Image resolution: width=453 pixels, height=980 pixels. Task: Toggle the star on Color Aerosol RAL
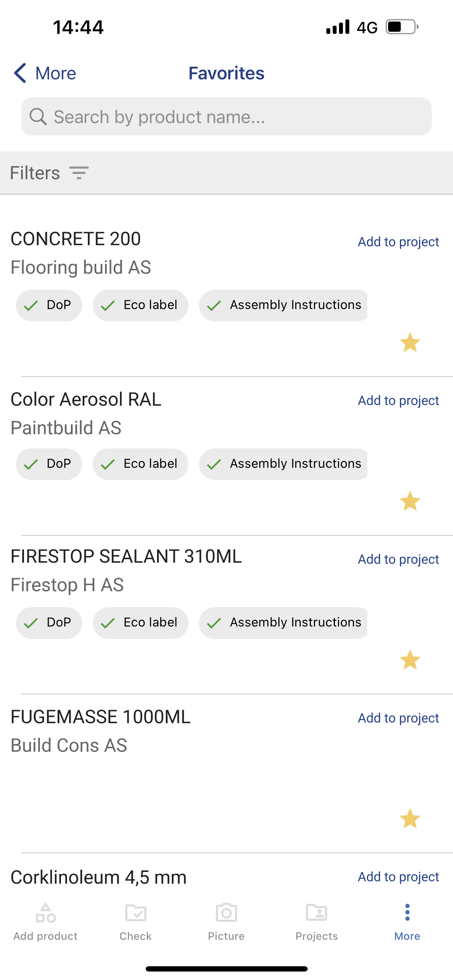(410, 501)
